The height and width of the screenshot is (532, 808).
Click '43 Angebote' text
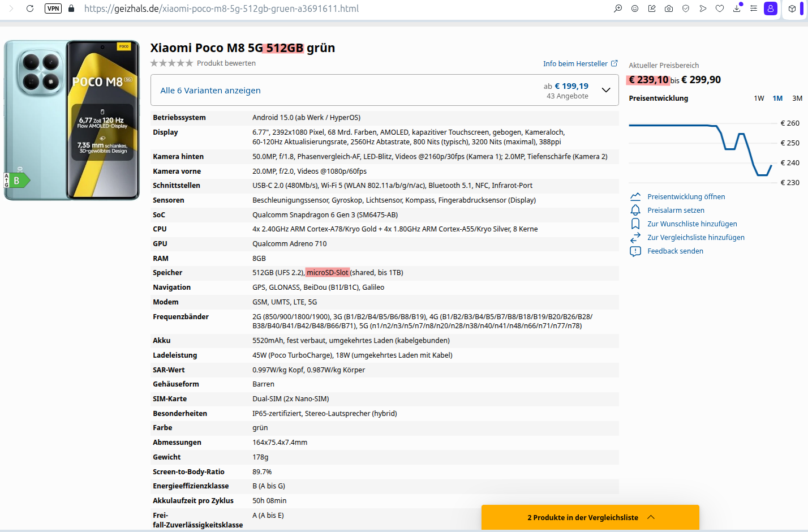(568, 96)
